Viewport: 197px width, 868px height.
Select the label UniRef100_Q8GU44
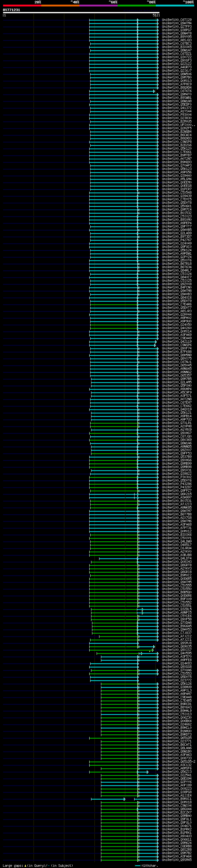[x=177, y=809]
